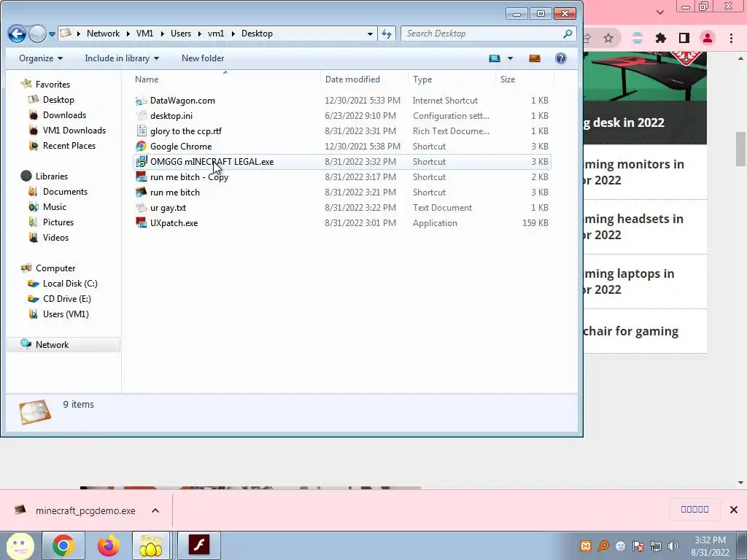Select Users in the address path
The image size is (747, 560).
[x=181, y=34]
